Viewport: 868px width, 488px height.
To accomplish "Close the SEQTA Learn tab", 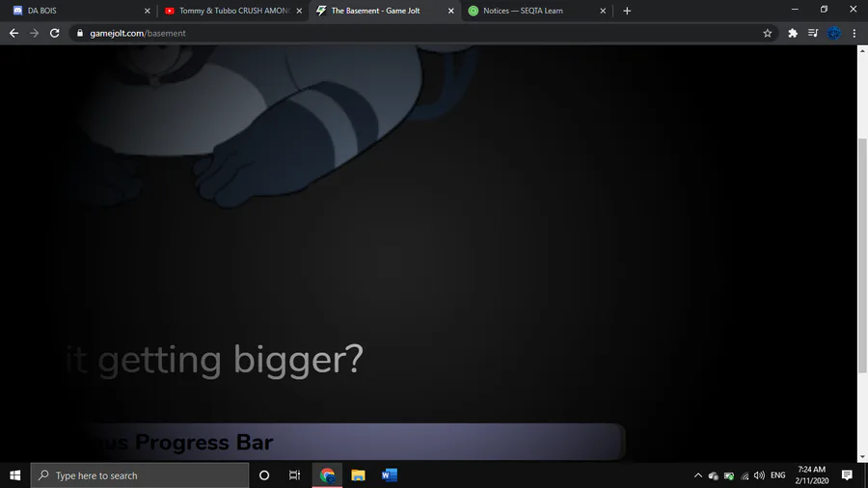I will tap(603, 11).
